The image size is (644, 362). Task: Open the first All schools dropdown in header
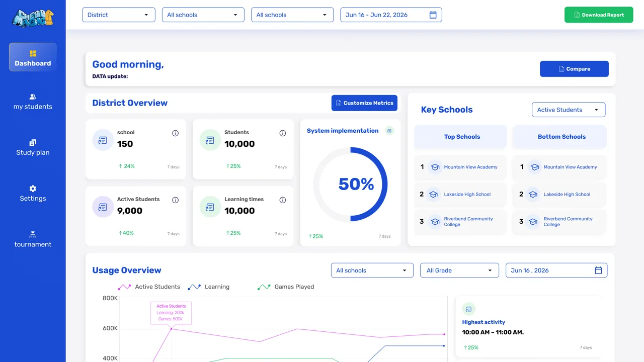coord(203,15)
